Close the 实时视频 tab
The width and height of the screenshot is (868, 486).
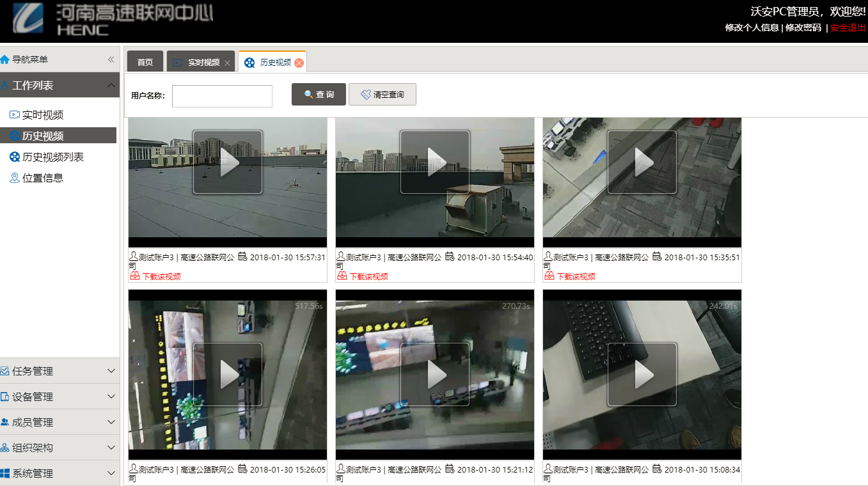(x=227, y=63)
